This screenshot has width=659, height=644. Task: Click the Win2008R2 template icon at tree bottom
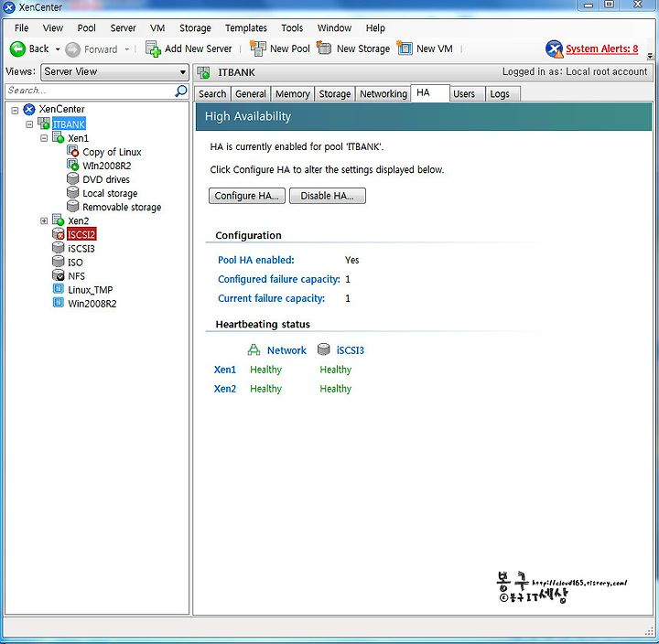point(58,303)
